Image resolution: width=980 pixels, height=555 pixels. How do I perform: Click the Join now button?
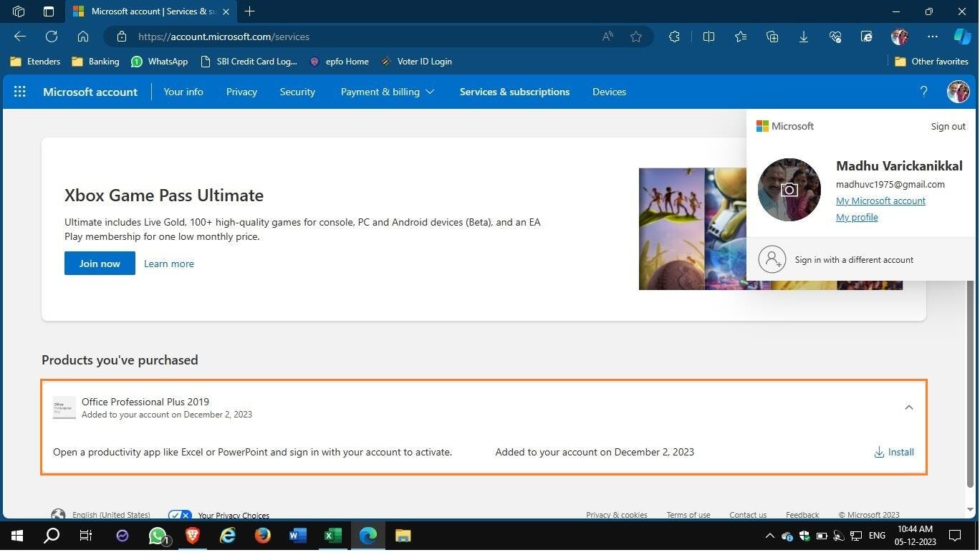tap(100, 264)
